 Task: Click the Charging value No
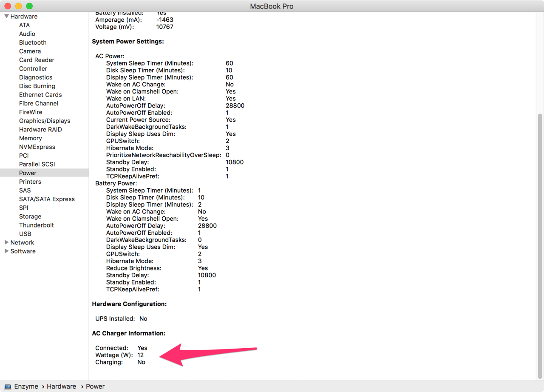pyautogui.click(x=141, y=362)
